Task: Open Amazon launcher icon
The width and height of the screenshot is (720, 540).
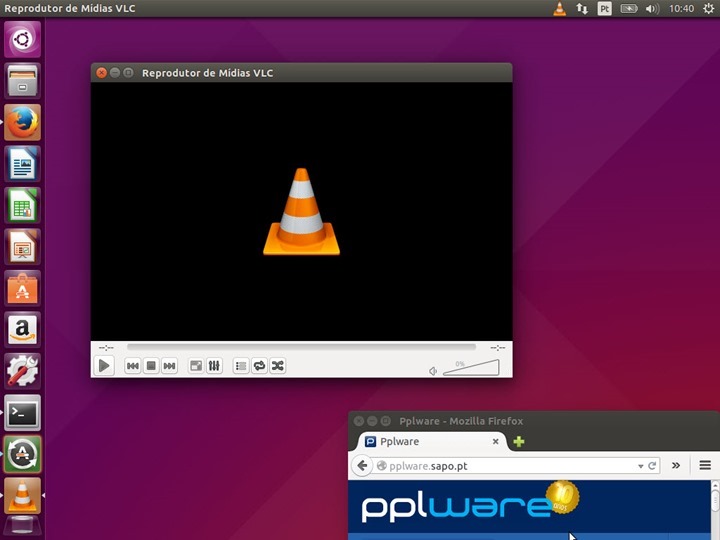Action: click(x=22, y=330)
